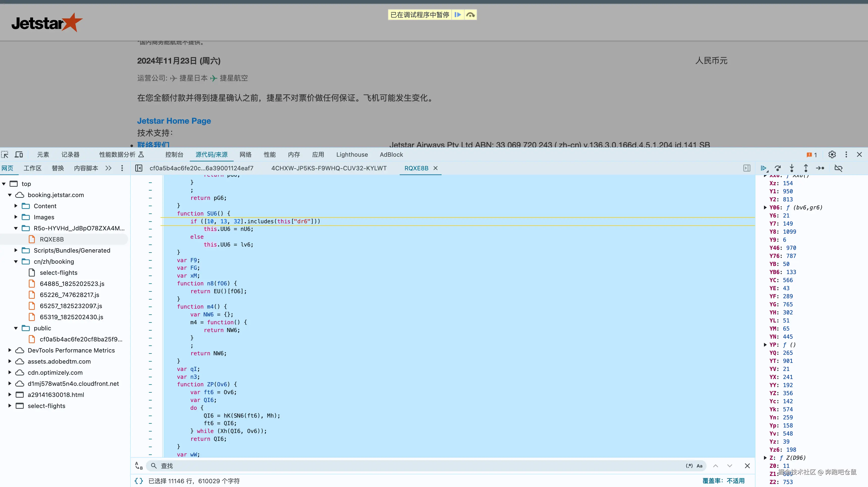868x487 pixels.
Task: Click the inspect element picker icon
Action: click(5, 155)
